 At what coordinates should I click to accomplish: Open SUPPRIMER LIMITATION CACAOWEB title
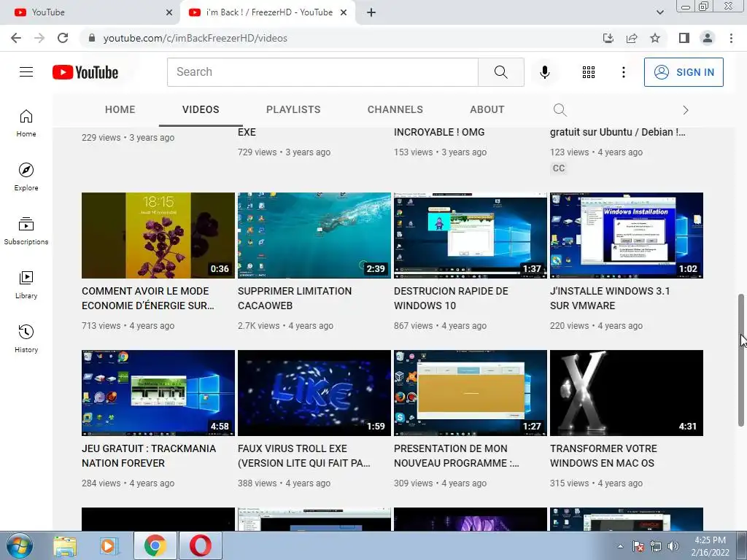pos(295,298)
